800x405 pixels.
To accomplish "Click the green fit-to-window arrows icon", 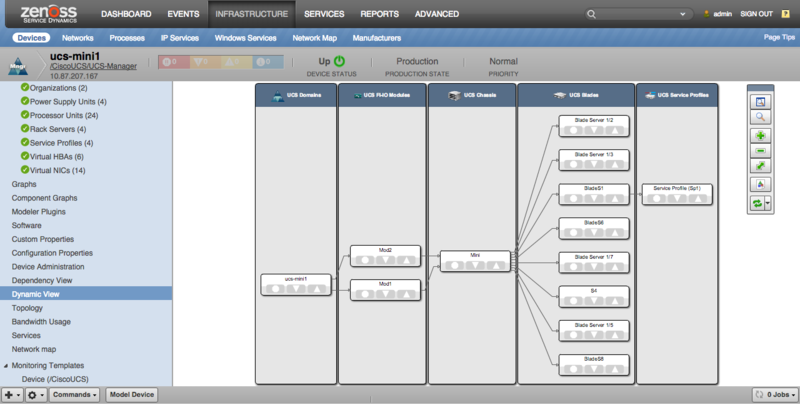I will (x=760, y=166).
